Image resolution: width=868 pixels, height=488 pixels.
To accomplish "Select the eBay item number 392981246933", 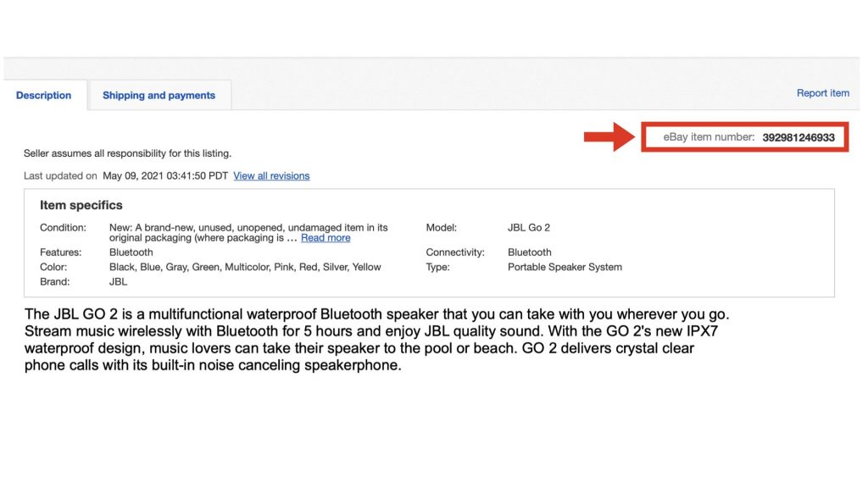I will pos(798,138).
